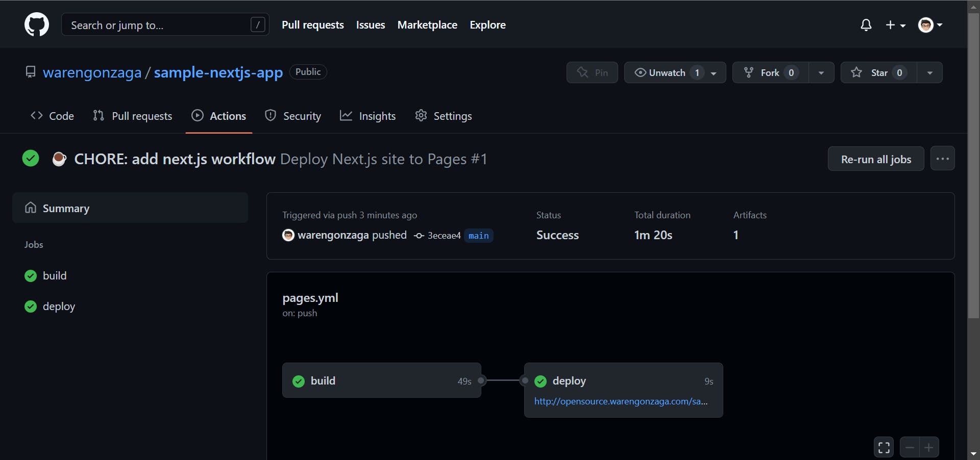
Task: Open commit 3eceae4
Action: coord(444,236)
